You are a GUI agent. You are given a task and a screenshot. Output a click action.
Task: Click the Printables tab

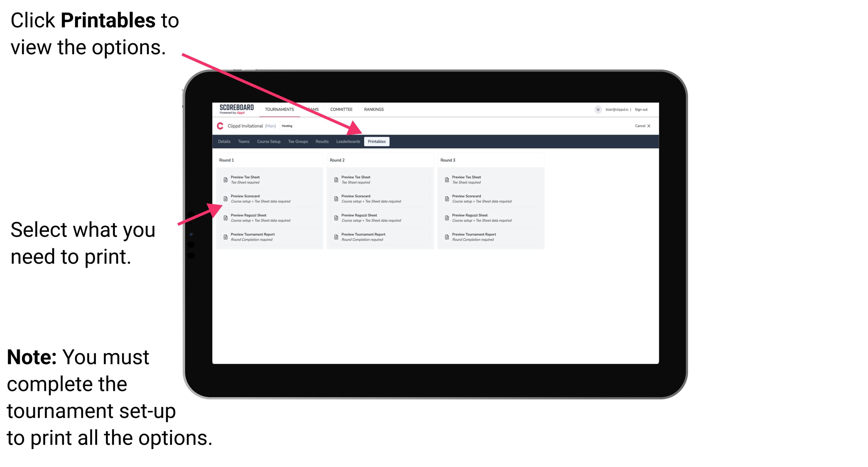pos(376,142)
